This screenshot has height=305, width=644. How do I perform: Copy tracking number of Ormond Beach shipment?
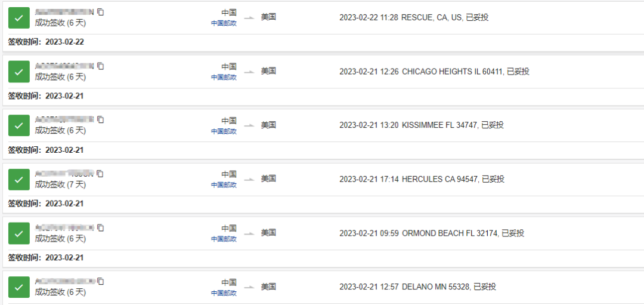click(101, 228)
